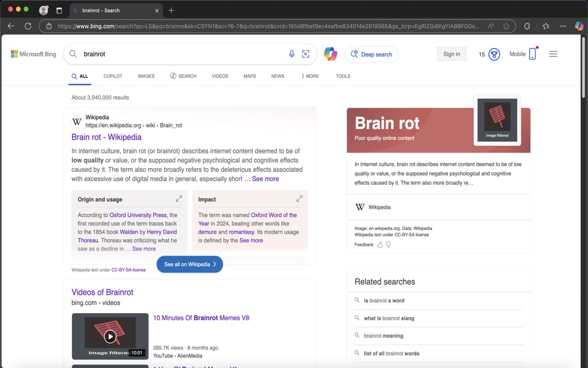Open the hamburger settings menu on Bing
588x368 pixels.
click(x=553, y=54)
